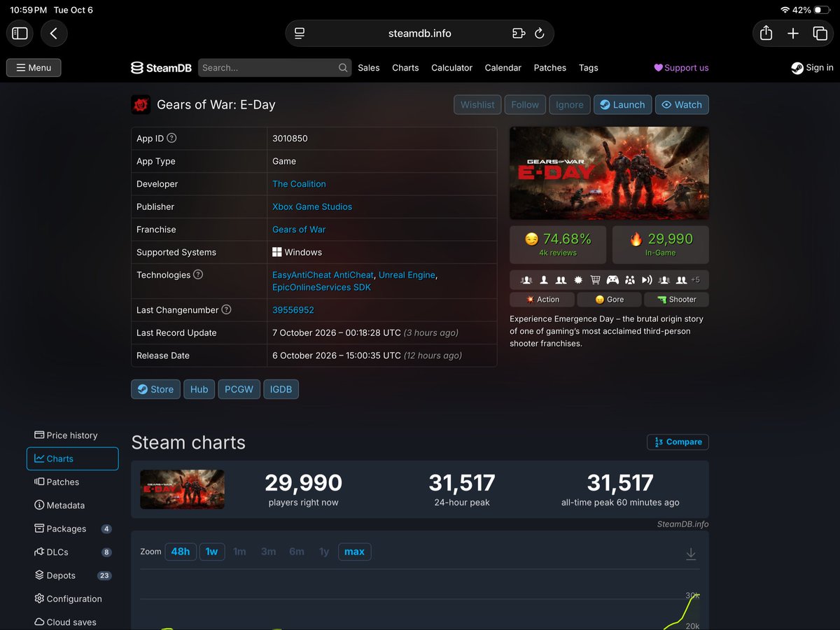The height and width of the screenshot is (630, 840).
Task: Click the Last Changenumber help icon
Action: pyautogui.click(x=226, y=309)
